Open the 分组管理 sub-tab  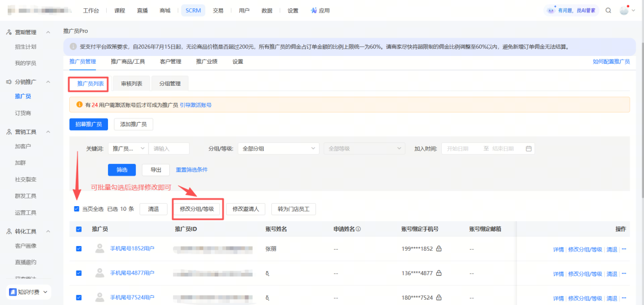tap(169, 83)
